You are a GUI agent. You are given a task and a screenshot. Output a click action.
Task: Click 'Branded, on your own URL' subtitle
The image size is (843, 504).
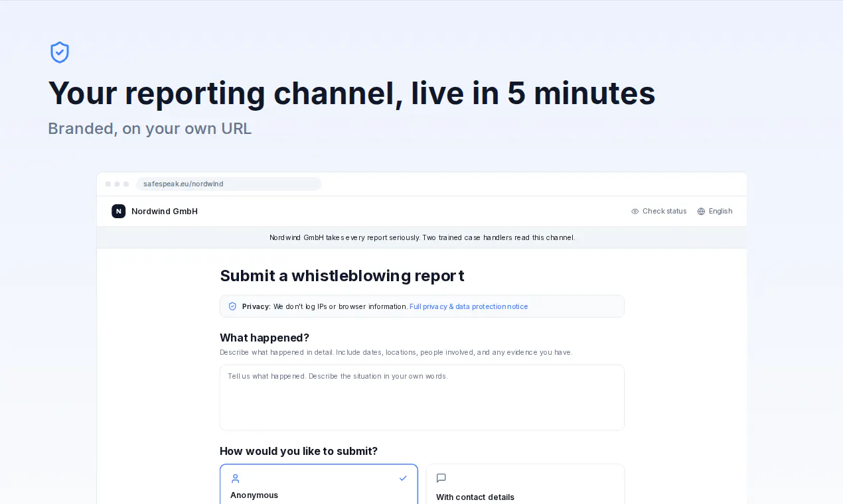(150, 129)
